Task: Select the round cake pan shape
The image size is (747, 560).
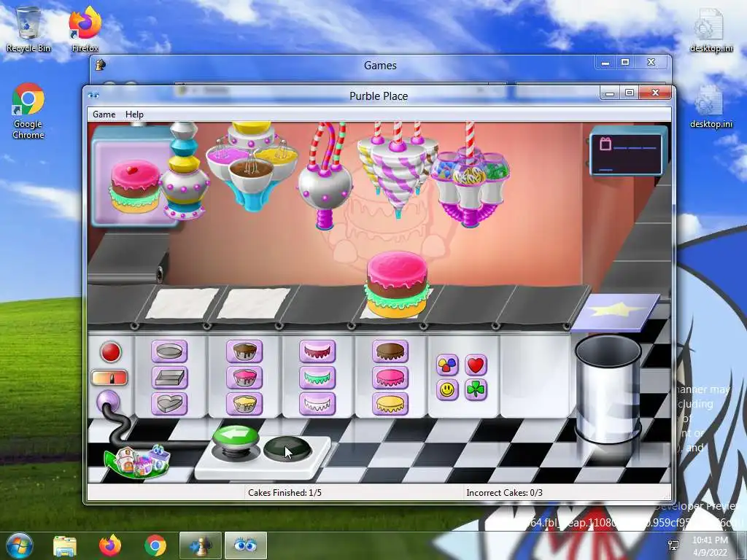Action: pyautogui.click(x=169, y=352)
